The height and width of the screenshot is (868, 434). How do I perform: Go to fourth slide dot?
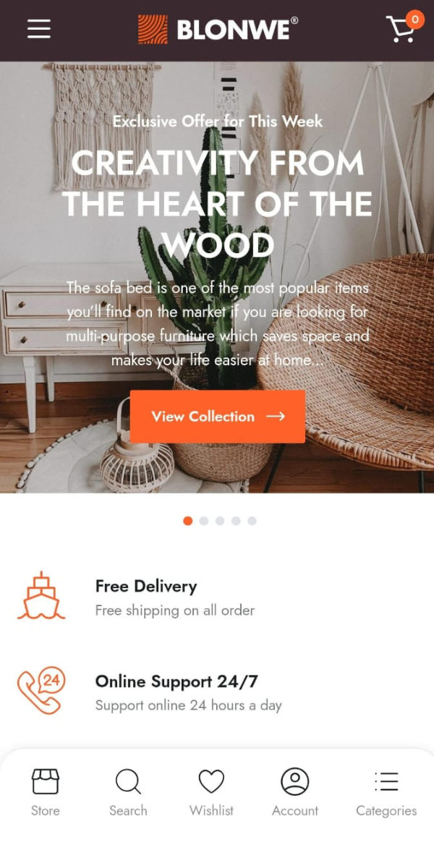(x=236, y=521)
